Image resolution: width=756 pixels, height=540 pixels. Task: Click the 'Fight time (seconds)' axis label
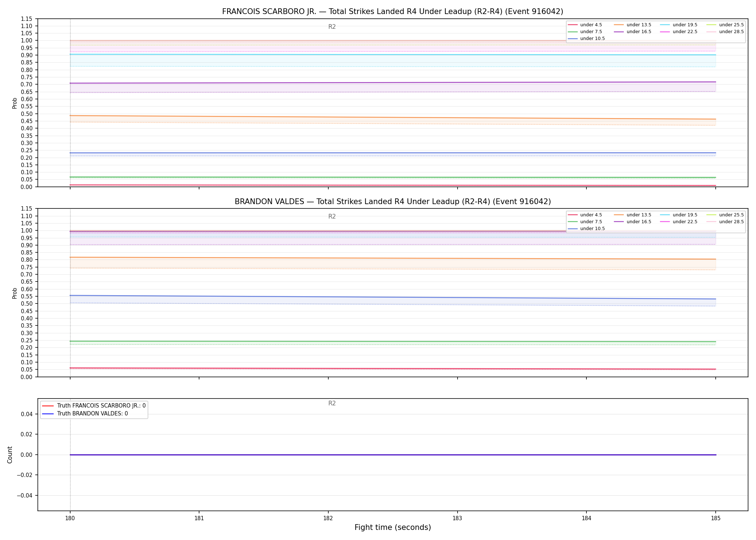pyautogui.click(x=392, y=527)
